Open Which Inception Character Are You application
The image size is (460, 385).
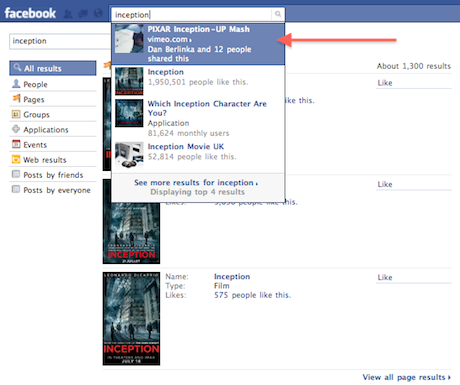click(198, 118)
